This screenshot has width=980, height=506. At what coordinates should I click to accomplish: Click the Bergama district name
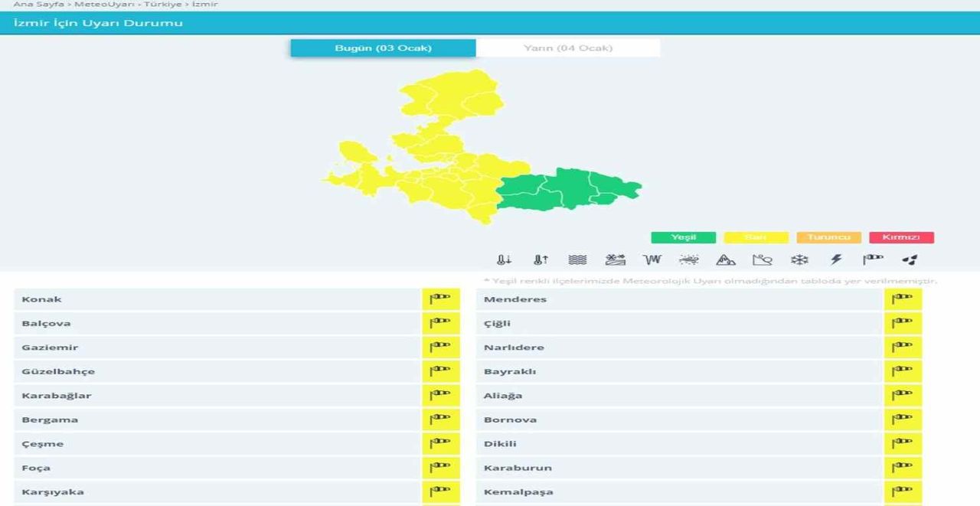pyautogui.click(x=50, y=419)
